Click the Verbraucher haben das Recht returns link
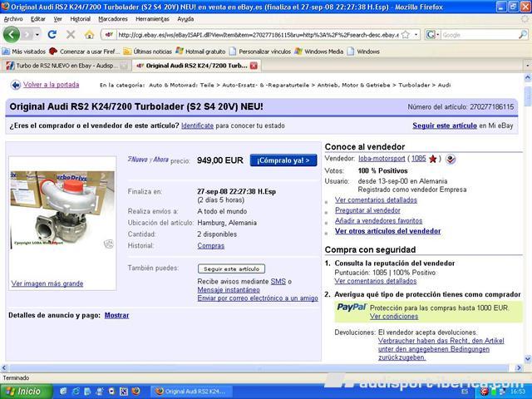532x399 pixels. coord(441,349)
